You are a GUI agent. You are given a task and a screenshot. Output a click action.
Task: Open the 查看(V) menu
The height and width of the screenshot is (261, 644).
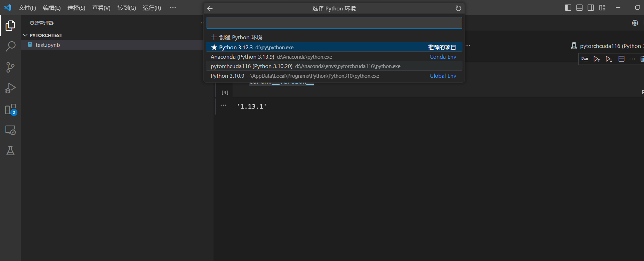click(101, 8)
